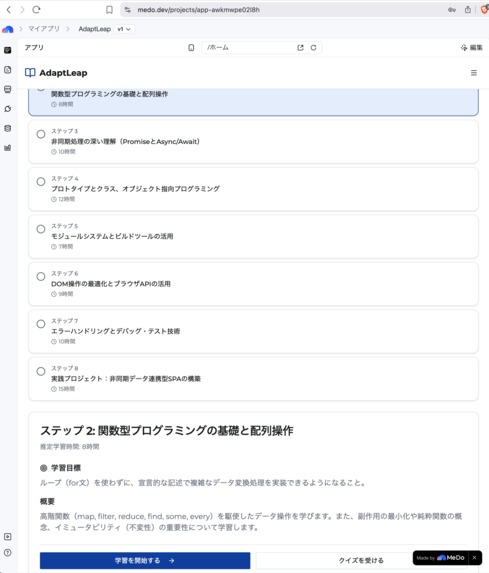Open the 非同期処理の深い理解 step title
This screenshot has width=489, height=573.
(x=125, y=141)
